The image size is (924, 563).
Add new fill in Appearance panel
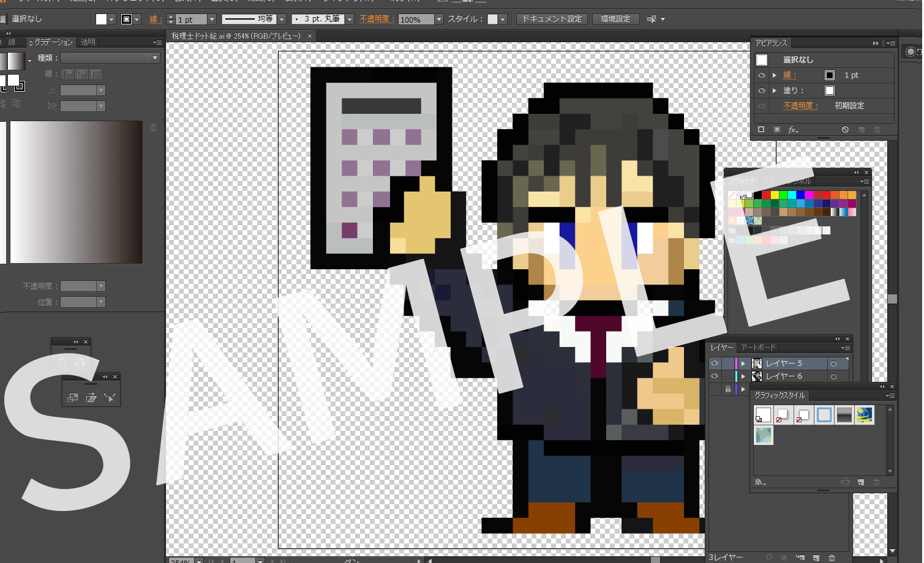click(777, 130)
